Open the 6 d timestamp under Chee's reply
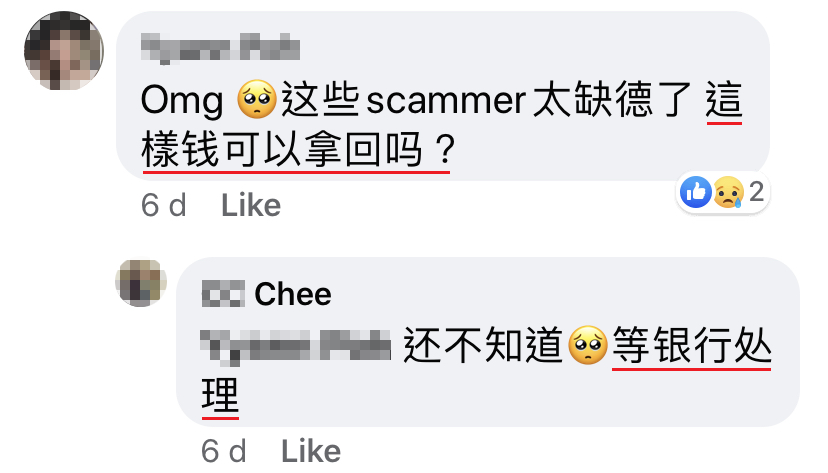 (x=223, y=451)
